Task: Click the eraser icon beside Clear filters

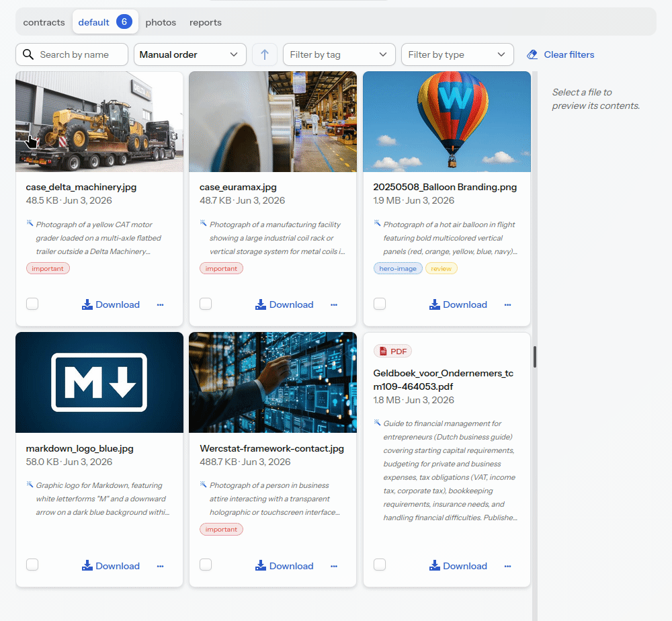Action: 532,54
